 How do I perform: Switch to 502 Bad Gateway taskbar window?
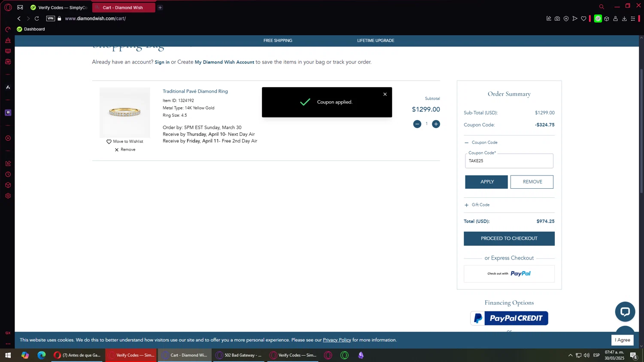[x=239, y=355]
